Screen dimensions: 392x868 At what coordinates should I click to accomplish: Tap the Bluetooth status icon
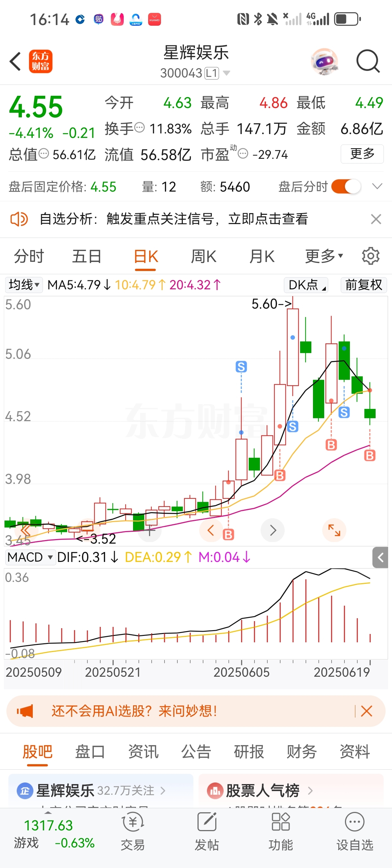[x=258, y=19]
